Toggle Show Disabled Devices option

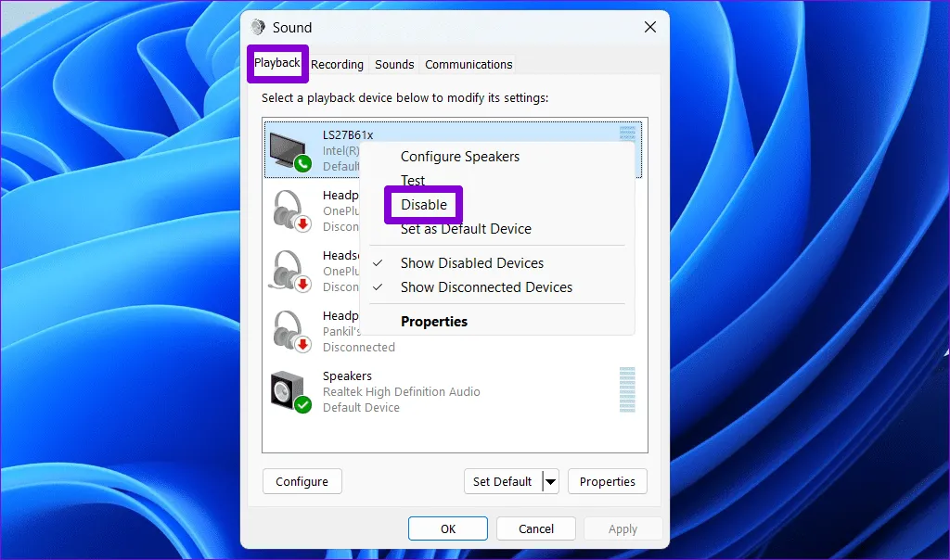click(x=471, y=263)
